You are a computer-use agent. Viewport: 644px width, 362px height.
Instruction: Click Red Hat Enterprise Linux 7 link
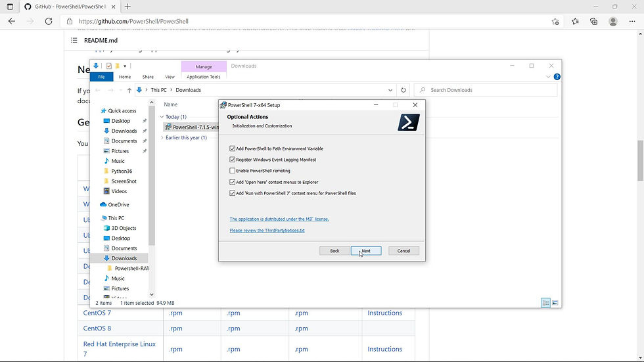point(120,349)
